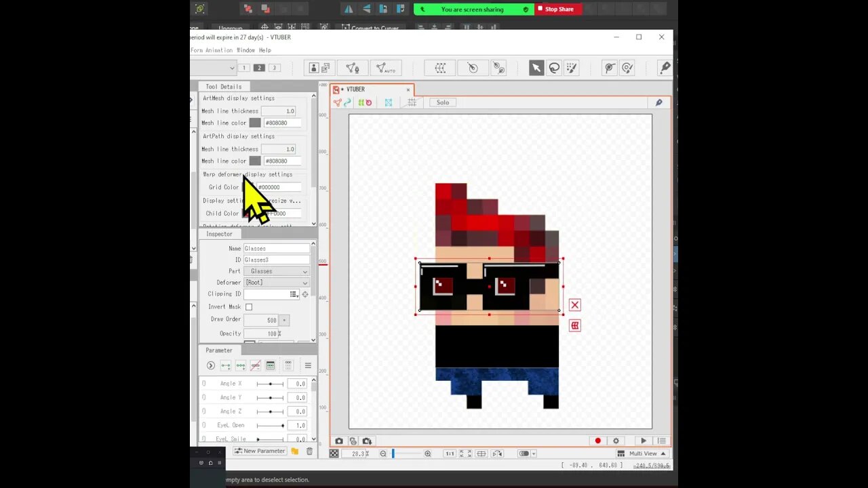This screenshot has width=868, height=488.
Task: Toggle the Solo display button
Action: (x=443, y=102)
